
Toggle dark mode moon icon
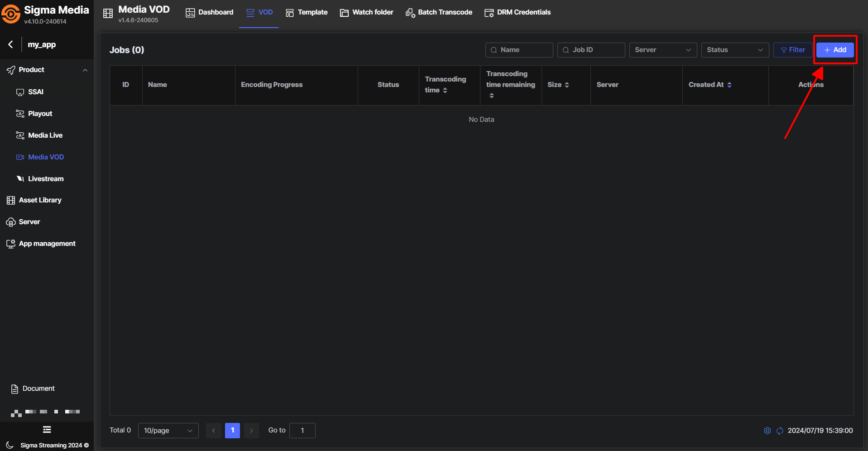10,445
